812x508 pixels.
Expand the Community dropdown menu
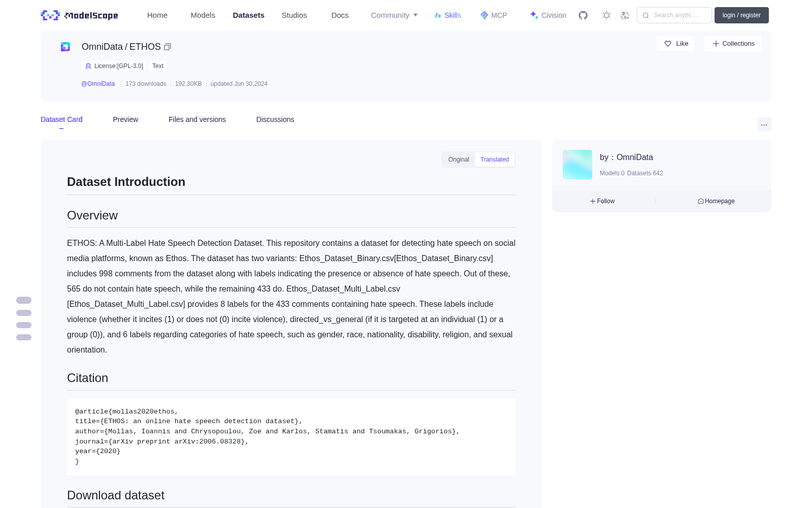394,15
